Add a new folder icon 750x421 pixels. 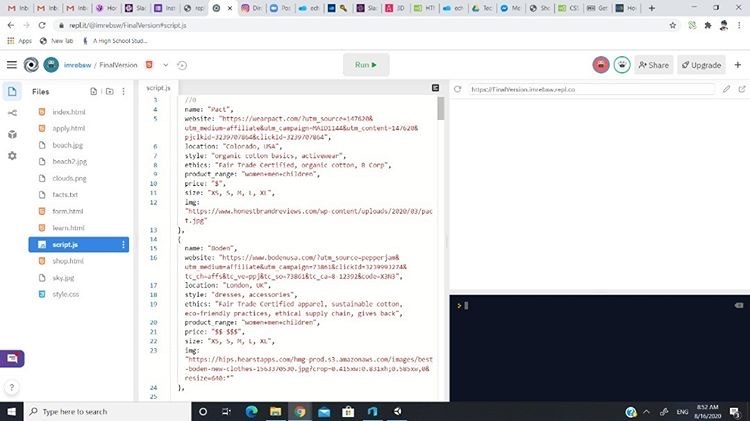pos(110,91)
